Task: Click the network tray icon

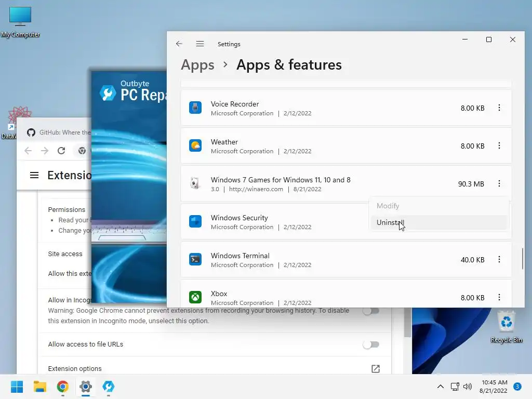Action: click(455, 387)
